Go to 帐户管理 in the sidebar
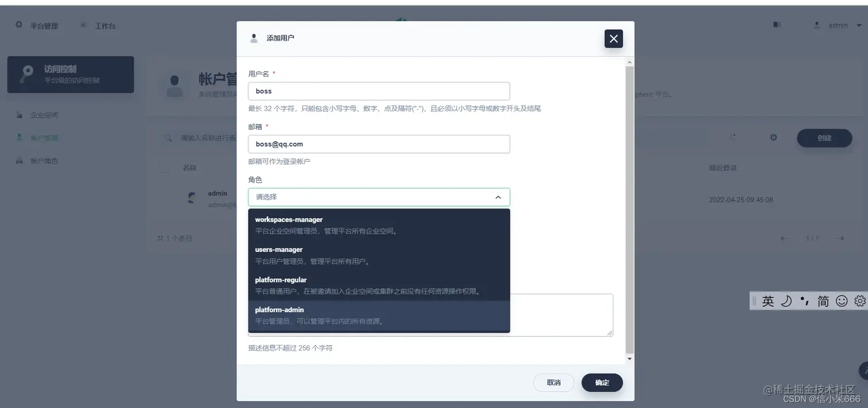 [x=44, y=138]
